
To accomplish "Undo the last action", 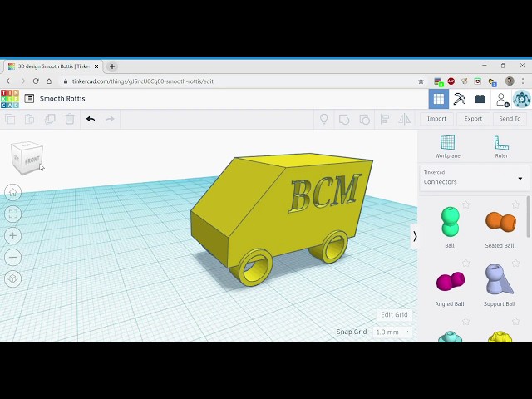I will coord(91,119).
